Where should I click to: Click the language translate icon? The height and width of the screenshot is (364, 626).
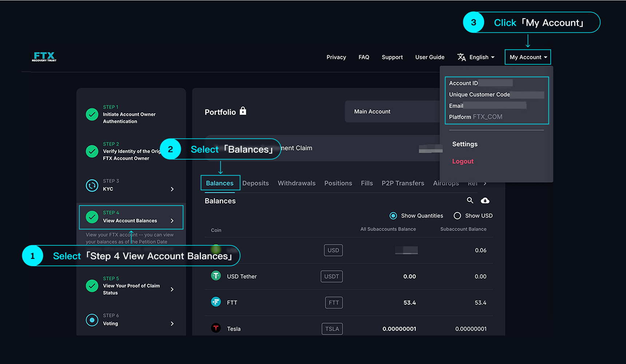[461, 57]
